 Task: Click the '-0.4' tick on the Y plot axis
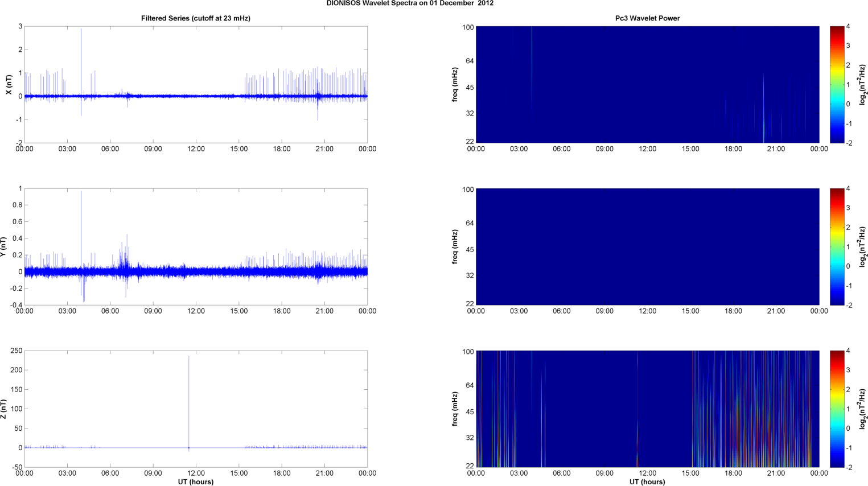(x=15, y=305)
